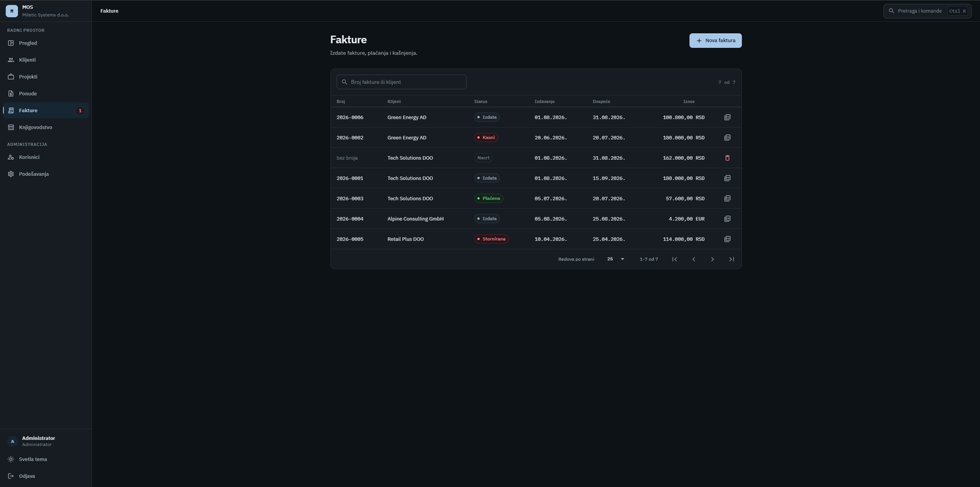The height and width of the screenshot is (487, 980).
Task: Click the 4.200,00 EUR amount
Action: [x=687, y=219]
